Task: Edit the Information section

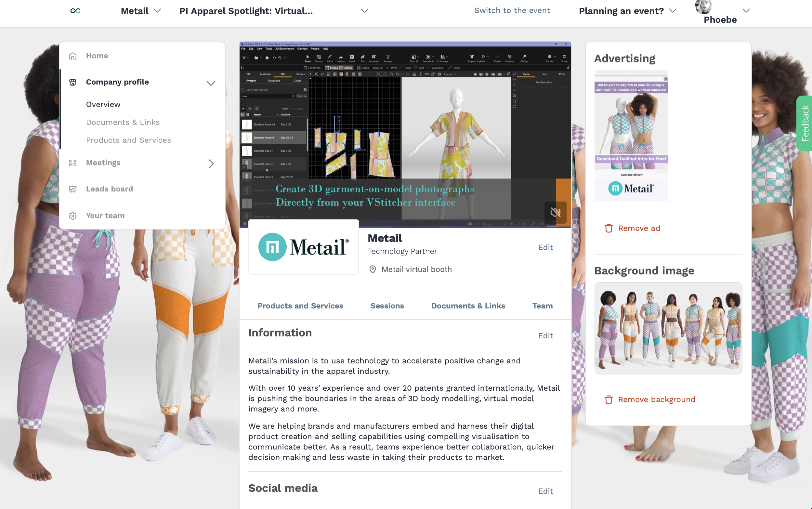Action: tap(545, 336)
